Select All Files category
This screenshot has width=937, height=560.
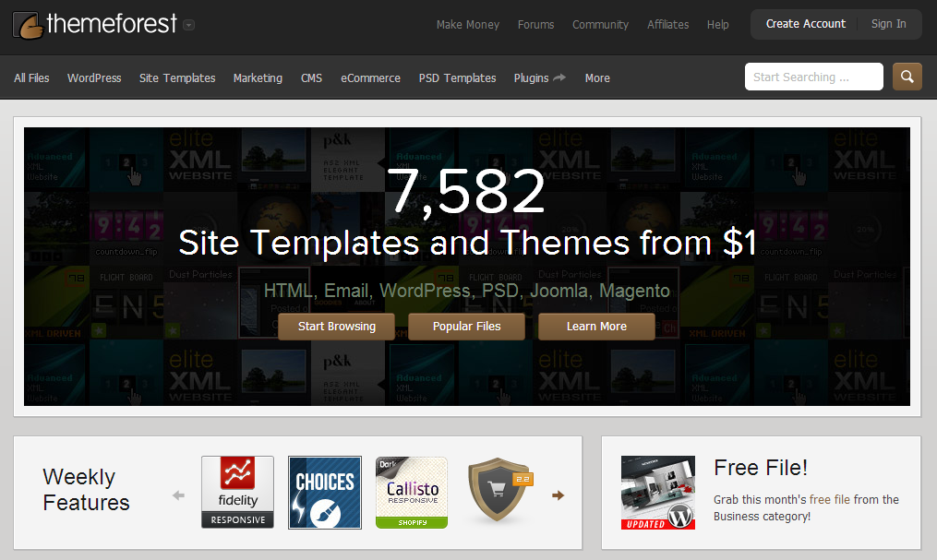pyautogui.click(x=31, y=78)
